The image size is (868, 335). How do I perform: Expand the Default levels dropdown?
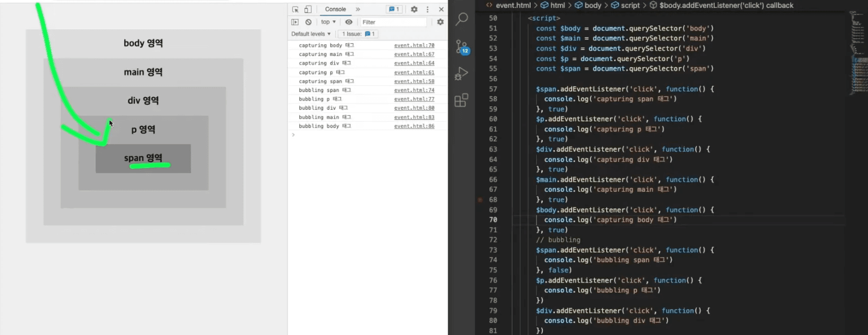point(311,34)
